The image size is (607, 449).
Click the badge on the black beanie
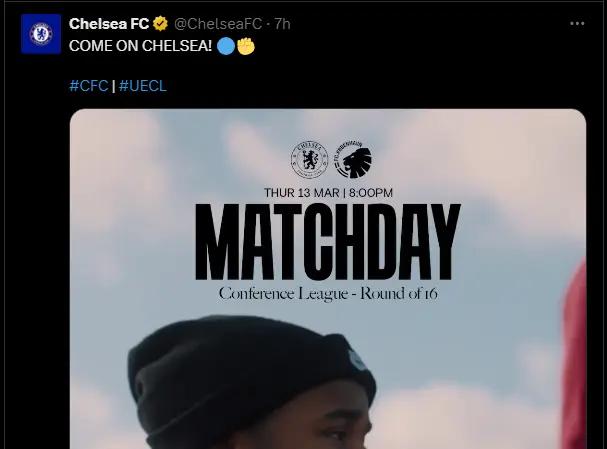pos(356,358)
